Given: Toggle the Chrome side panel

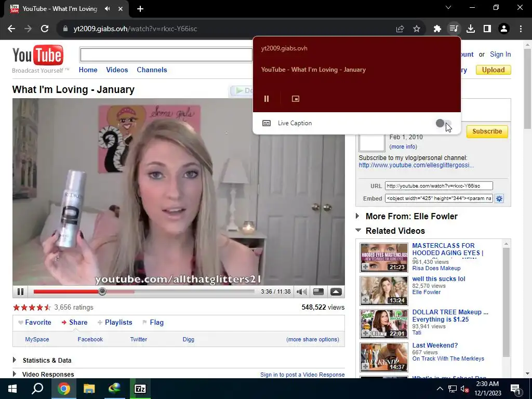Looking at the screenshot, I should [x=487, y=29].
